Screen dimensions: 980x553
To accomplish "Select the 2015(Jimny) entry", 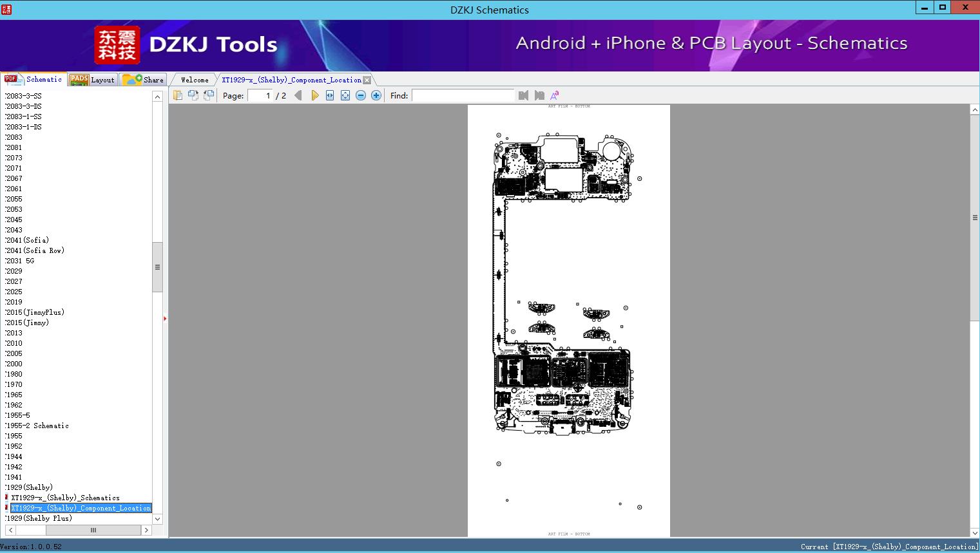I will (x=27, y=323).
